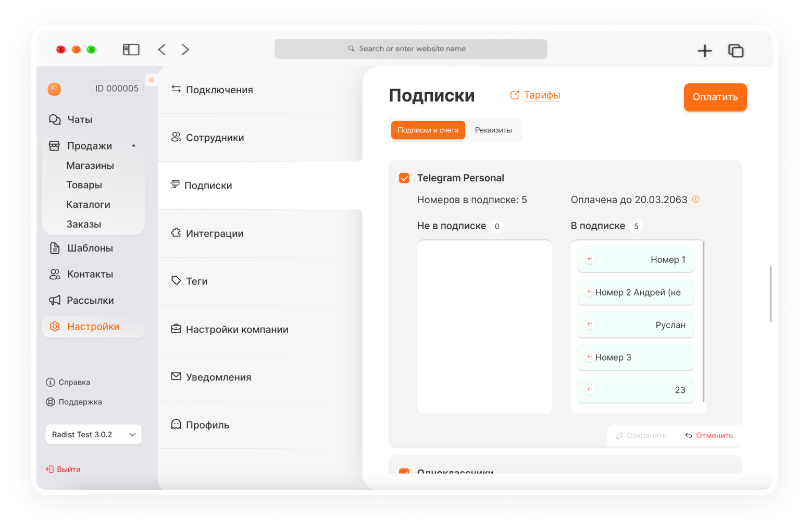Screen dimensions: 809x532
Task: Click the В подписке list scrollbar
Action: pyautogui.click(x=703, y=321)
